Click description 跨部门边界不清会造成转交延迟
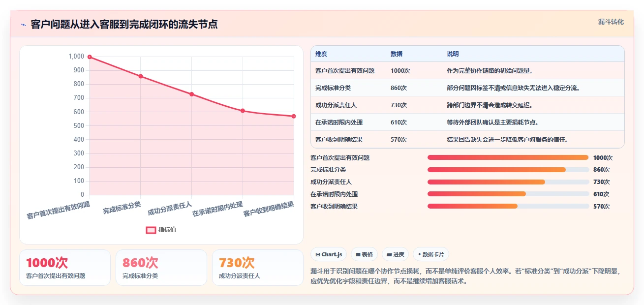 [490, 105]
